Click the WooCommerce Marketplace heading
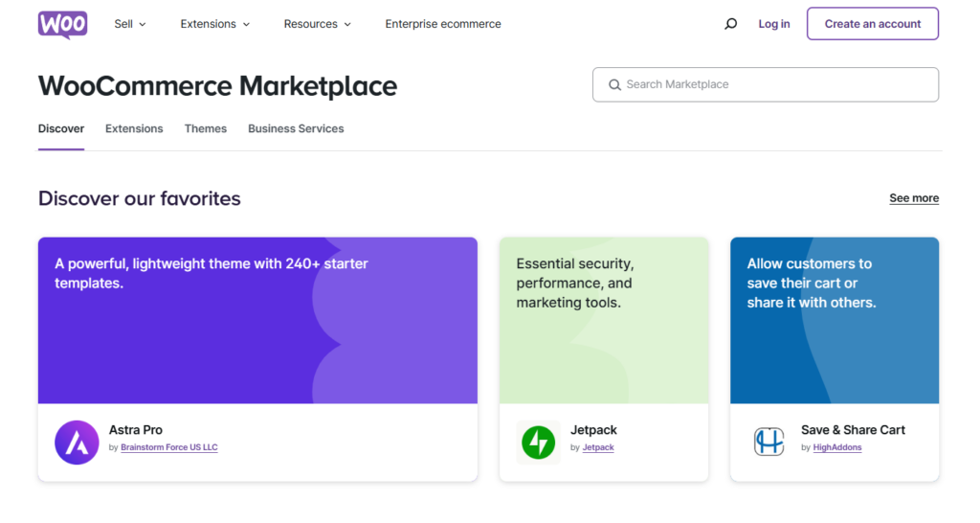 pyautogui.click(x=217, y=85)
